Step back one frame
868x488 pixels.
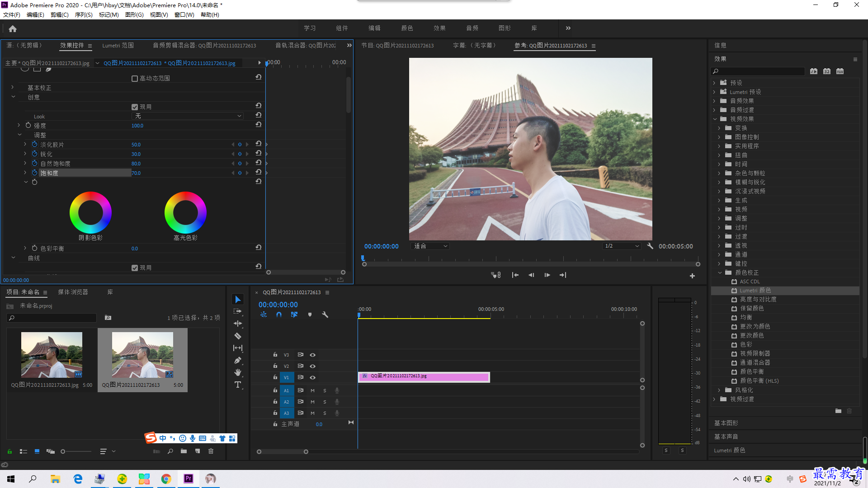pyautogui.click(x=531, y=275)
